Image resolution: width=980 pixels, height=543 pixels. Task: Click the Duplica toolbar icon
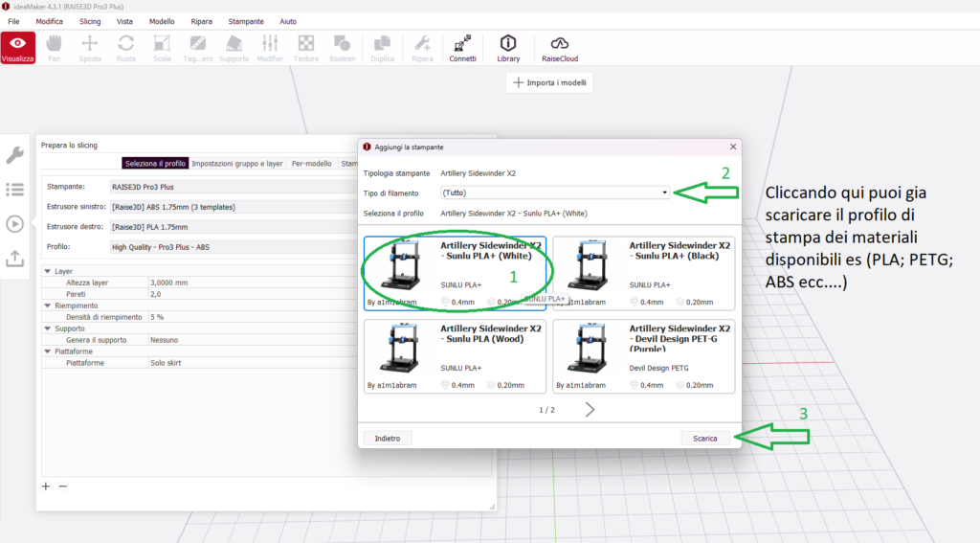[x=382, y=48]
